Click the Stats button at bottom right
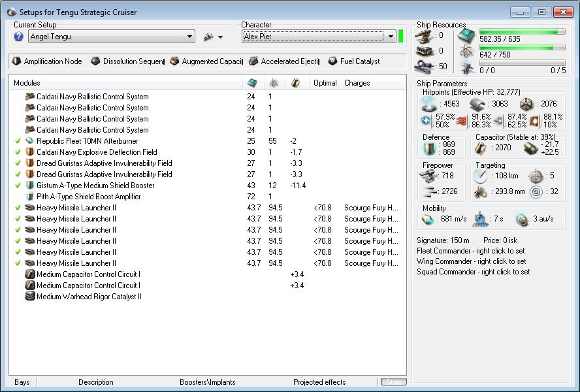580x392 pixels. point(394,382)
